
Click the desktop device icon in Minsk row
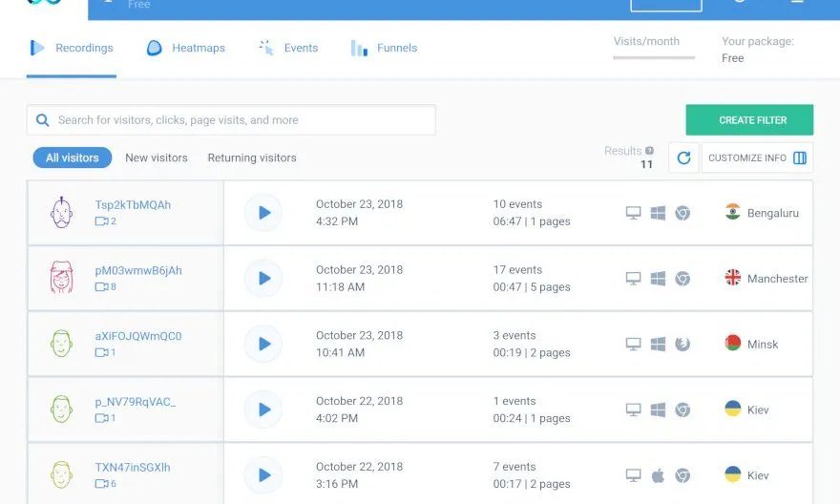pos(633,344)
